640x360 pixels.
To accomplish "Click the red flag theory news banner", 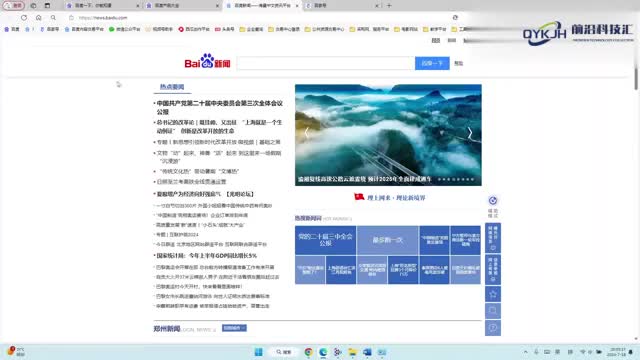I will (390, 198).
